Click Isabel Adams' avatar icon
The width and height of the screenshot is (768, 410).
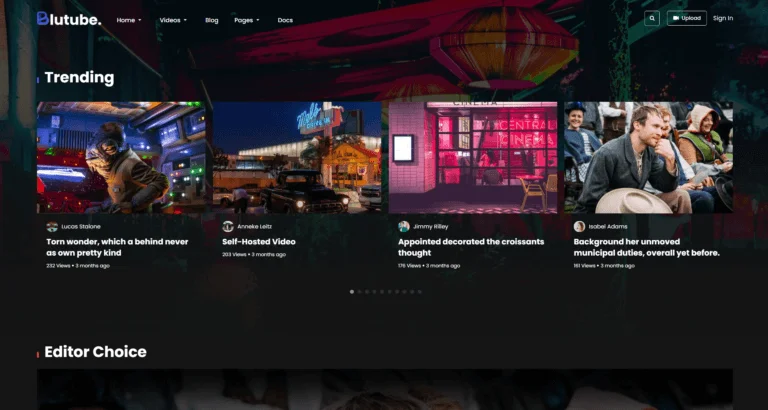click(x=579, y=227)
